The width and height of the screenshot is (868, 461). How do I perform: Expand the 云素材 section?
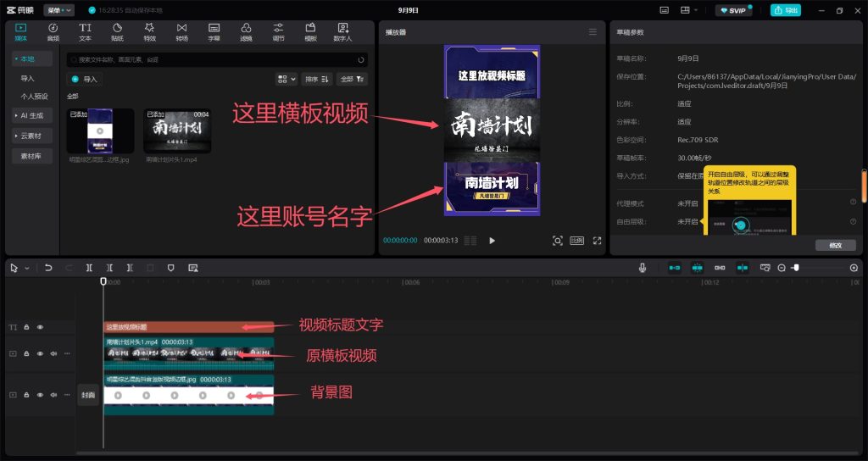32,136
